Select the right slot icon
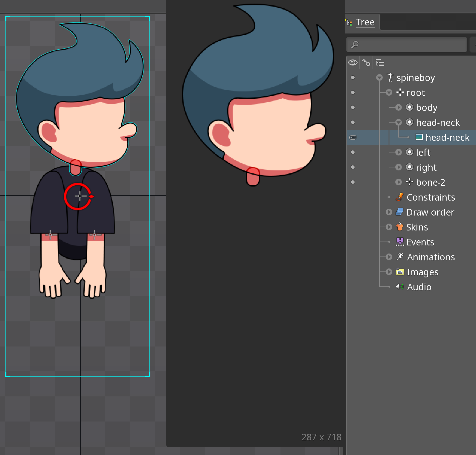The image size is (476, 455). [410, 167]
